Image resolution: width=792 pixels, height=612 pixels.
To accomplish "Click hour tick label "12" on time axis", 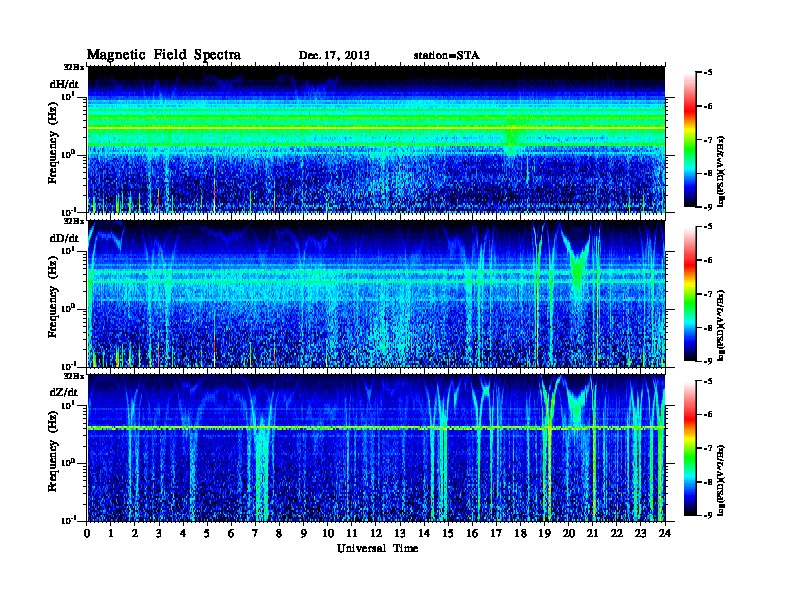I will (376, 534).
